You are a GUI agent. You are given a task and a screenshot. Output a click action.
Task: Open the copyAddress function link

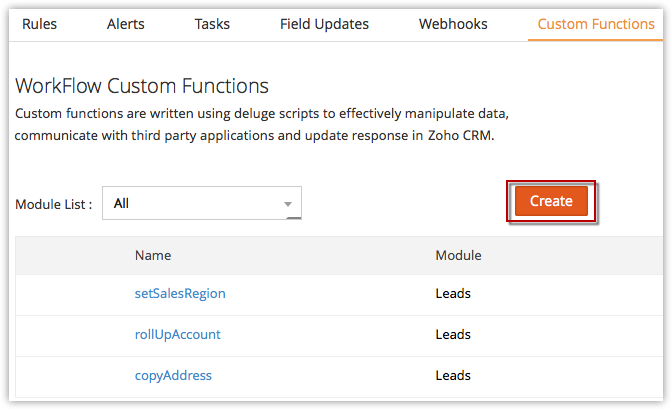173,375
